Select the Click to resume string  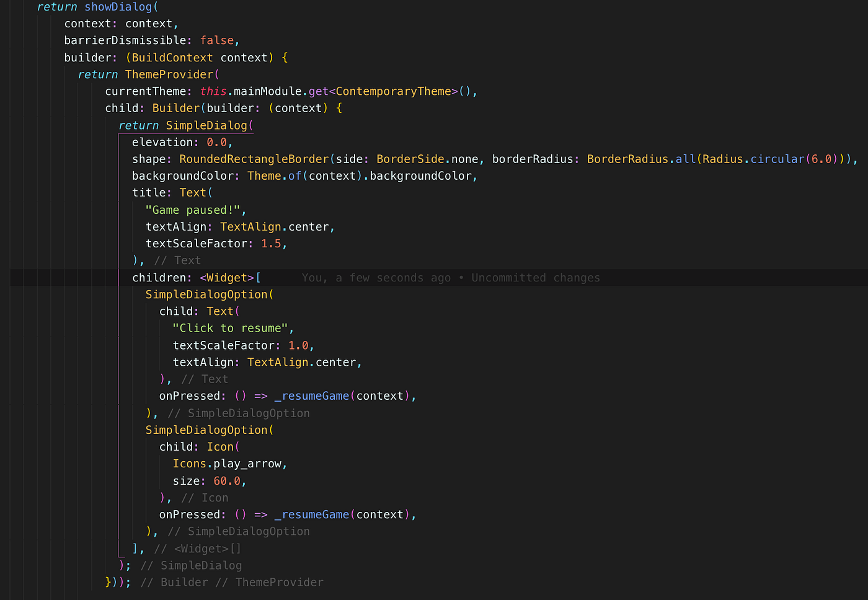(x=229, y=328)
